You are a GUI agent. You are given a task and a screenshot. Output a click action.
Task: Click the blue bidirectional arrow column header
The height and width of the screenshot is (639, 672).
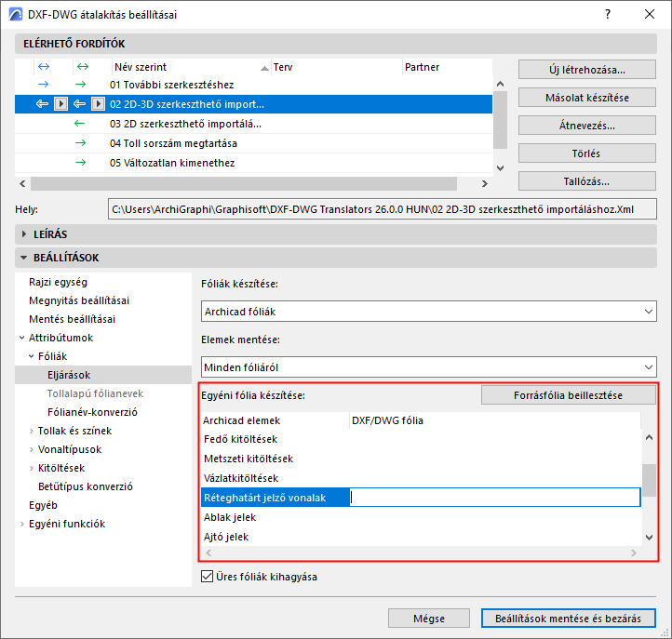[44, 66]
